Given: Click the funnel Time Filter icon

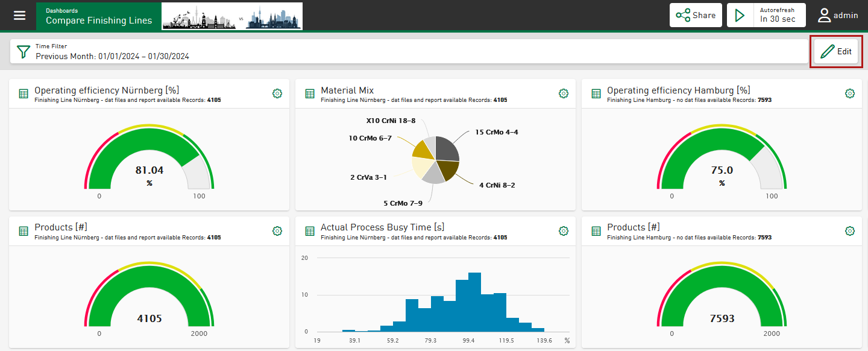Looking at the screenshot, I should coord(24,52).
